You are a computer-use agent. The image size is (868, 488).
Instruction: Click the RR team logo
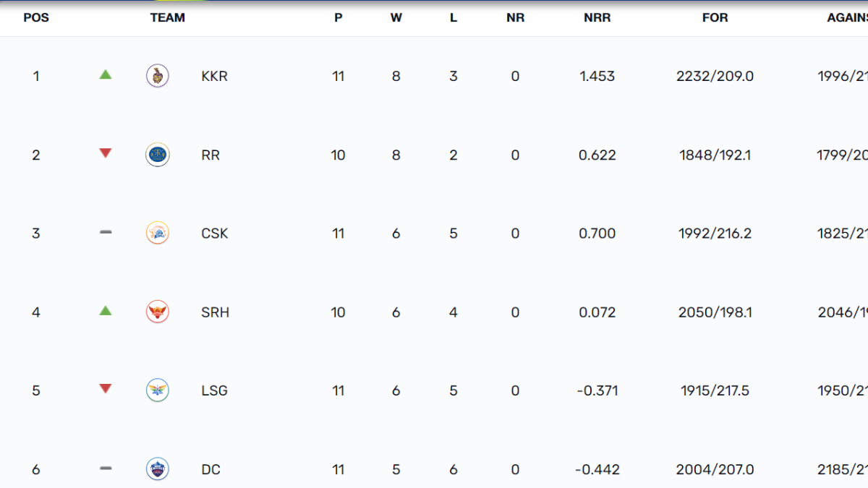(x=158, y=155)
